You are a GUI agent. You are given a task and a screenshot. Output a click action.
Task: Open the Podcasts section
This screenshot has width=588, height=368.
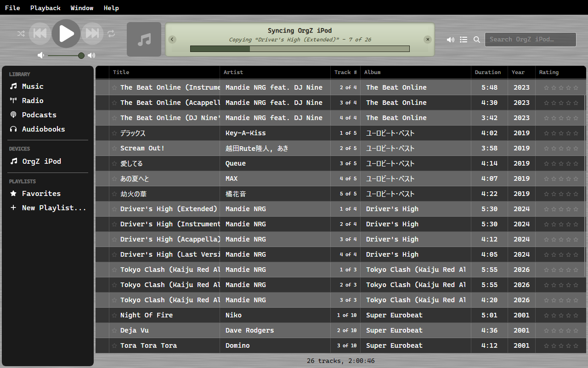pos(48,115)
